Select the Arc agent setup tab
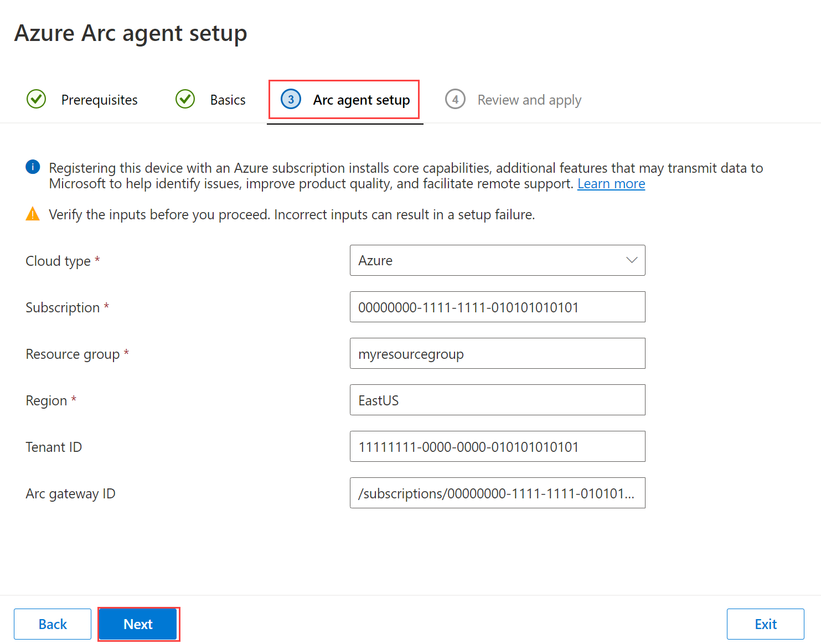Screen dimensions: 821x644 pos(344,100)
